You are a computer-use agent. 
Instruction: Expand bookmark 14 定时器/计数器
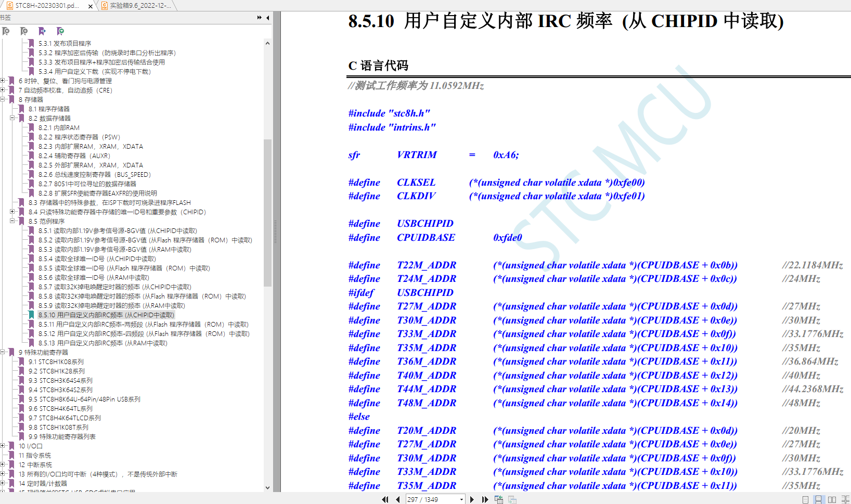pyautogui.click(x=3, y=483)
